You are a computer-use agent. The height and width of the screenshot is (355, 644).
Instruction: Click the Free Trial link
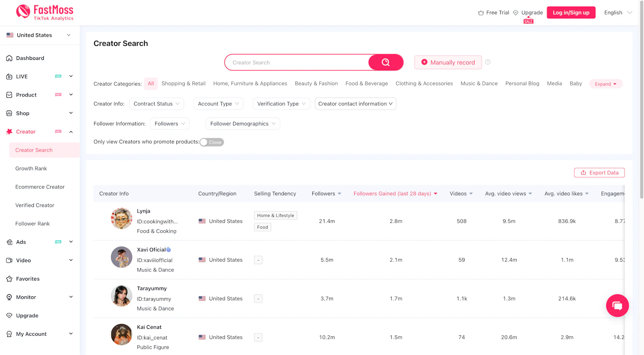point(497,13)
